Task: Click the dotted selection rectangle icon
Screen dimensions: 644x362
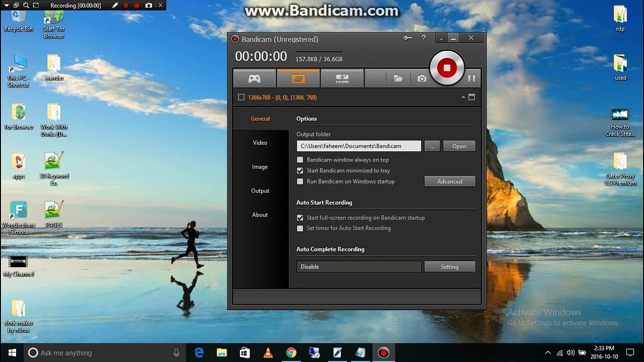Action: [241, 98]
